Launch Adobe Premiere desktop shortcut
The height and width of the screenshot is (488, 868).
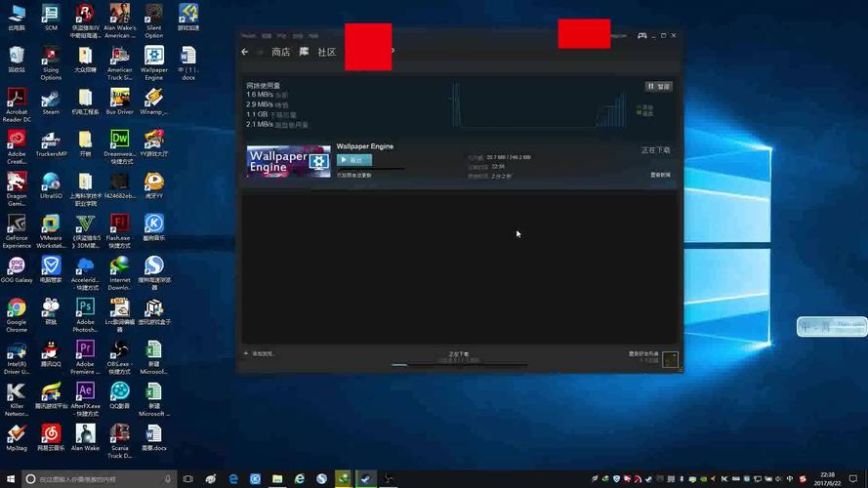(x=85, y=351)
